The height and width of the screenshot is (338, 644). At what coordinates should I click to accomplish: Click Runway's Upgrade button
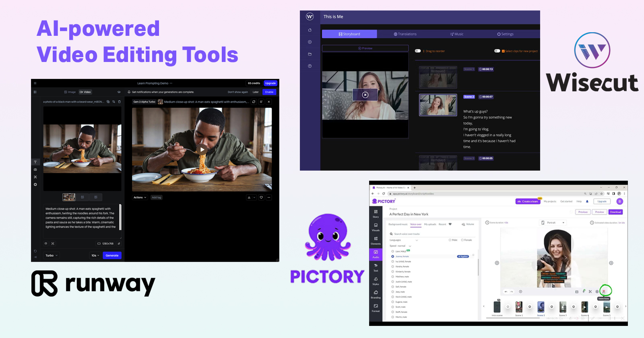click(x=270, y=83)
